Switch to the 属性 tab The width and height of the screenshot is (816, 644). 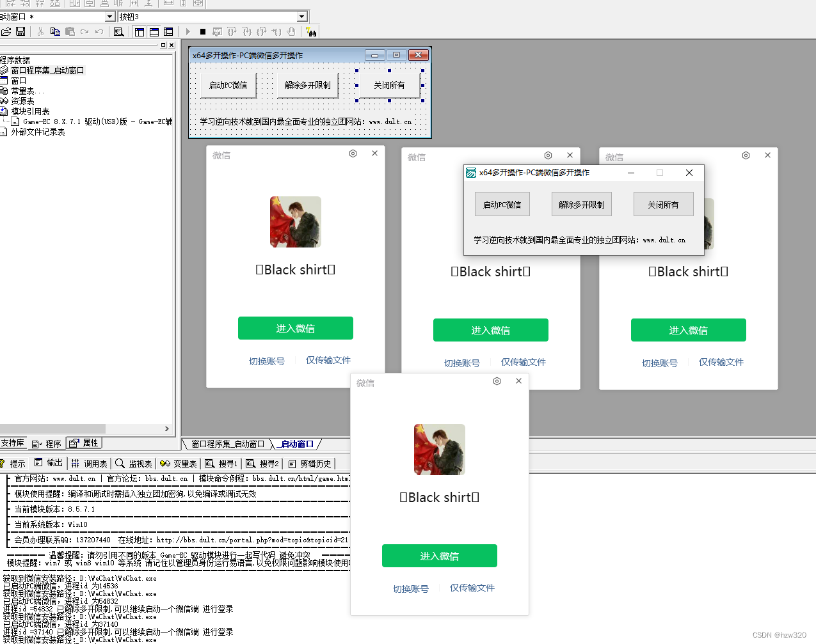(x=84, y=443)
